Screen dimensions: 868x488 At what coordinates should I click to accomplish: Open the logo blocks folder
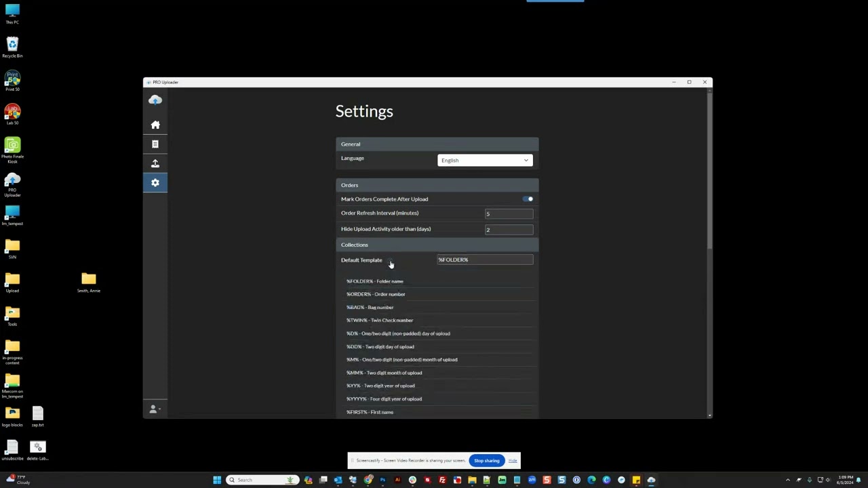click(x=12, y=416)
